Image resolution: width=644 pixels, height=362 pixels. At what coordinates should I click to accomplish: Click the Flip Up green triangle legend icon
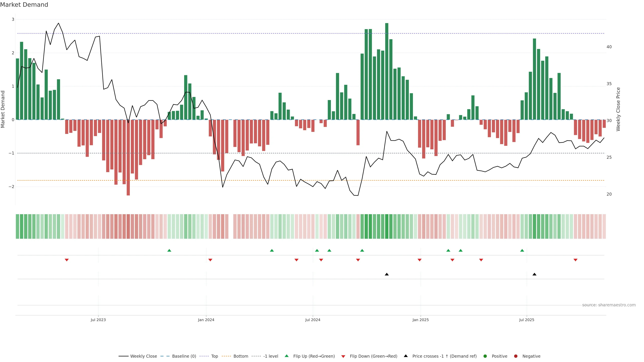286,356
